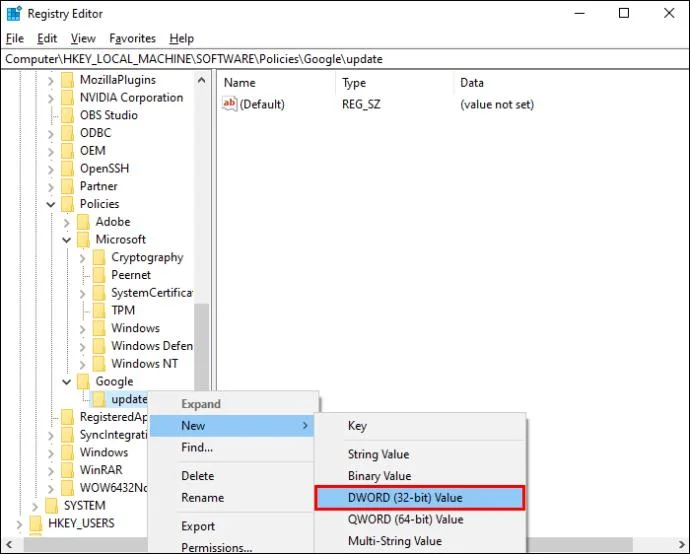This screenshot has width=690, height=554.
Task: Click the horizontal scrollbar left arrow
Action: click(9, 545)
